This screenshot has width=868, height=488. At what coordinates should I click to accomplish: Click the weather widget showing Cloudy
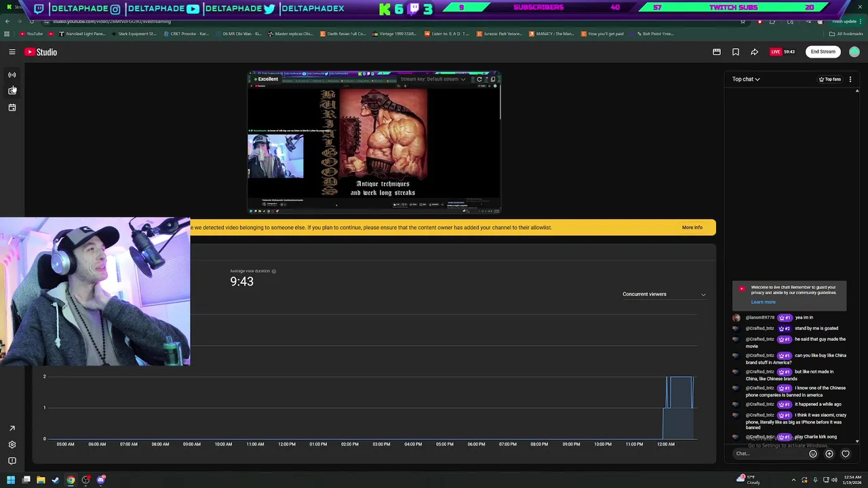(x=749, y=480)
